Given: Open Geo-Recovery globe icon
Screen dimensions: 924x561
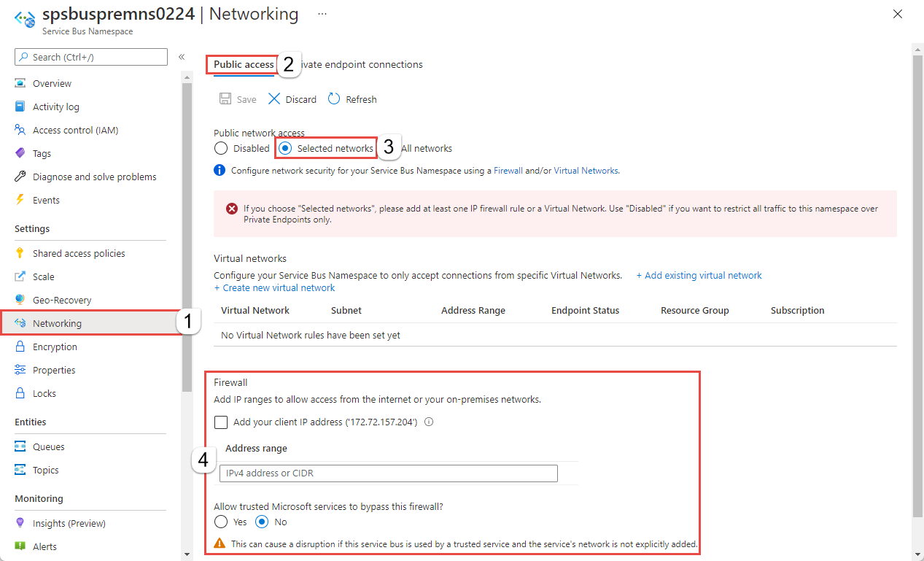Looking at the screenshot, I should 20,300.
